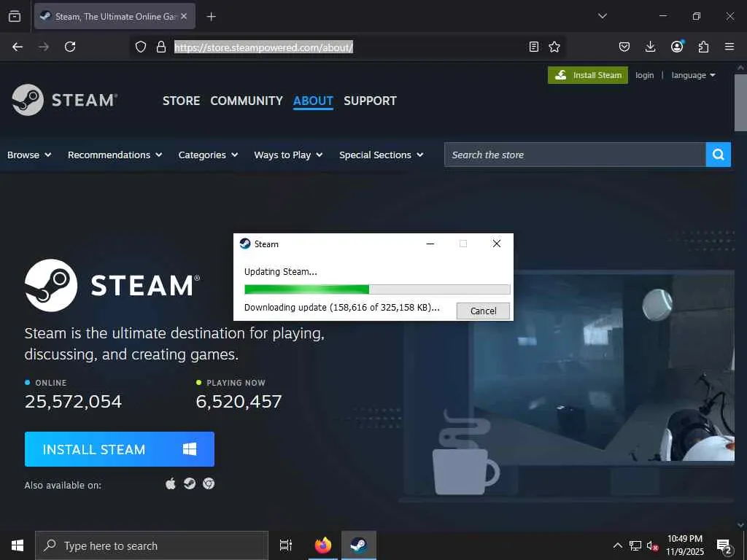Show hidden system tray icons
This screenshot has width=747, height=560.
click(x=617, y=545)
